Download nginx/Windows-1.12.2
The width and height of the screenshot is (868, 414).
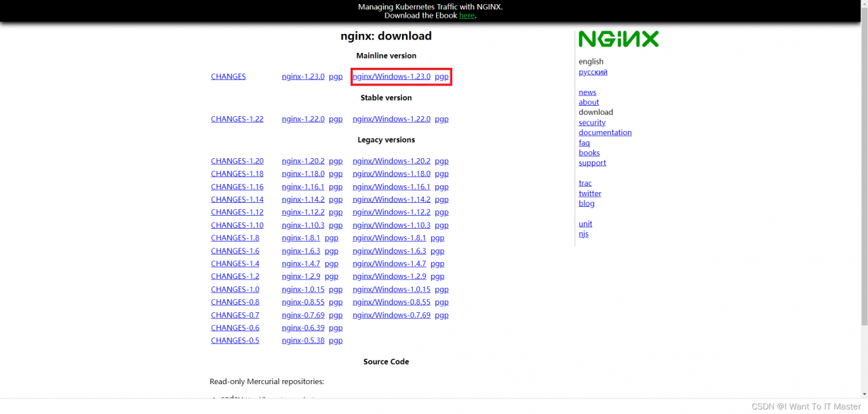pos(391,212)
